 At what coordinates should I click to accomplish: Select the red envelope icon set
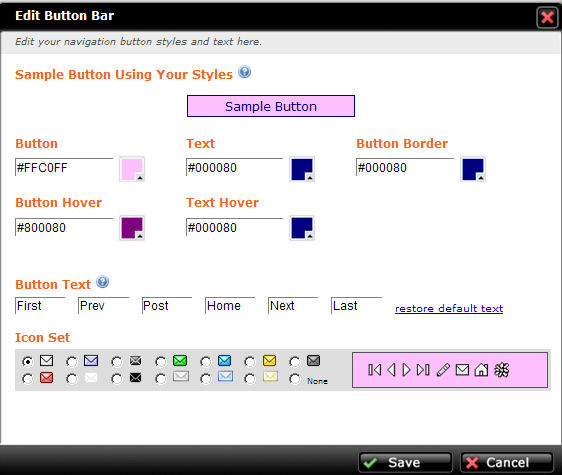pyautogui.click(x=28, y=379)
